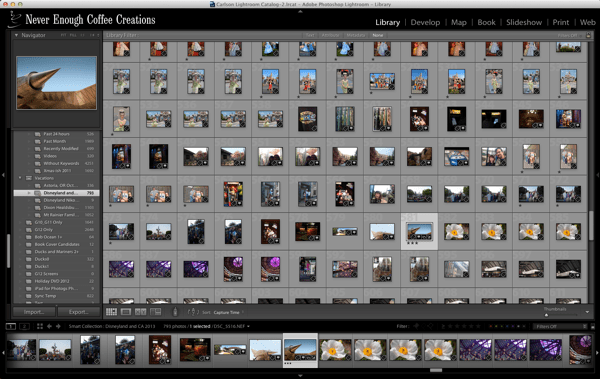This screenshot has height=379, width=600.
Task: Select Attribute in the Library Filter bar
Action: tap(331, 35)
